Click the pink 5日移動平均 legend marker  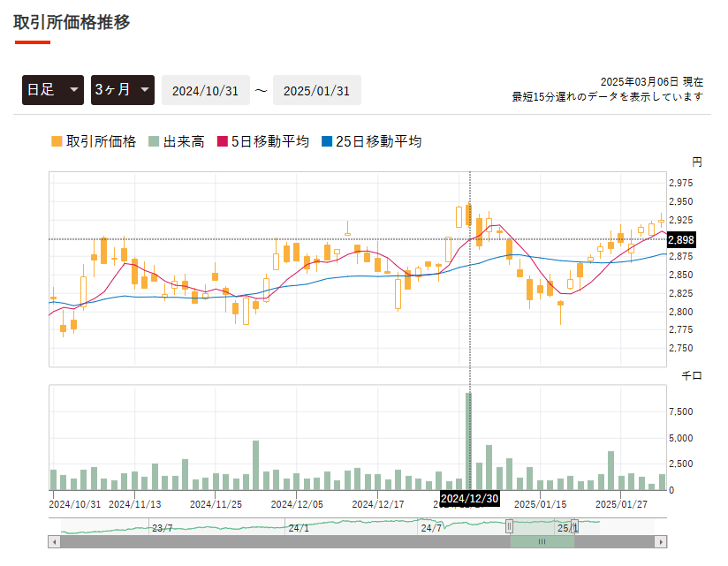pos(224,140)
